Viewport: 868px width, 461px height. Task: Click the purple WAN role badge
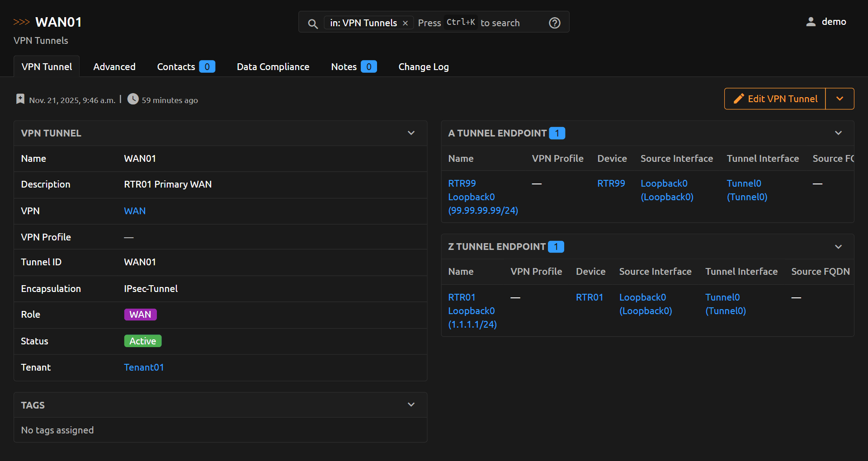coord(140,315)
